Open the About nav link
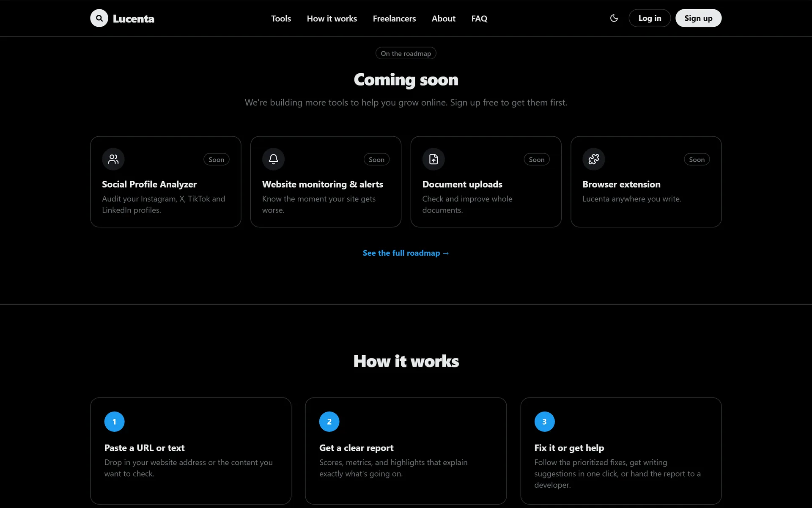The image size is (812, 508). tap(444, 19)
